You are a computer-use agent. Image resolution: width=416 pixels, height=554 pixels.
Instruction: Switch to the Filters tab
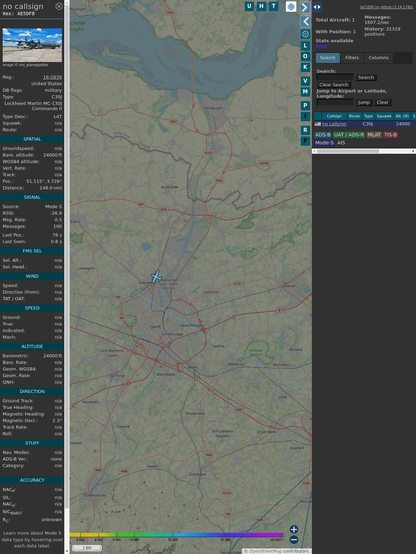pyautogui.click(x=352, y=58)
